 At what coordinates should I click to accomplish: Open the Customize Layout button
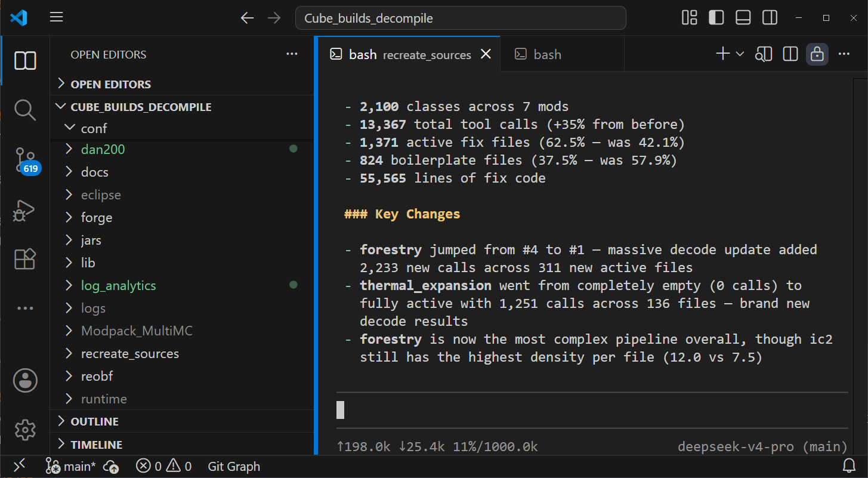click(x=690, y=18)
